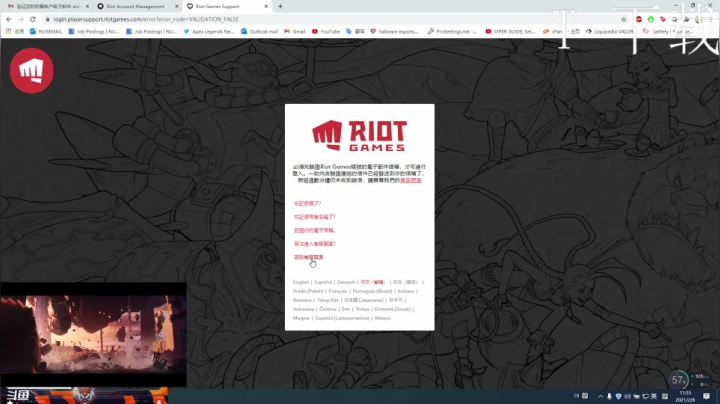Switch language to Italiano
Screen dimensions: 720x404
(406, 291)
